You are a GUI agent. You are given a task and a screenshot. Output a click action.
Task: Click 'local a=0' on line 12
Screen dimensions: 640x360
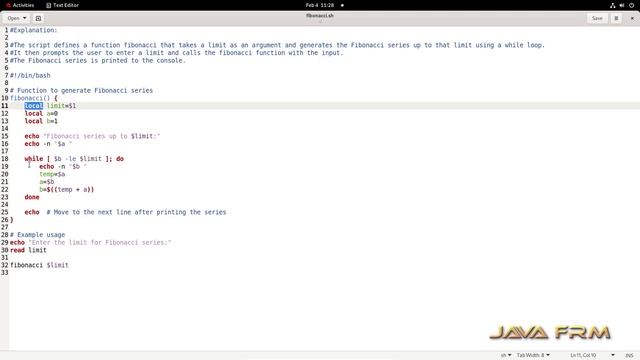pyautogui.click(x=41, y=113)
